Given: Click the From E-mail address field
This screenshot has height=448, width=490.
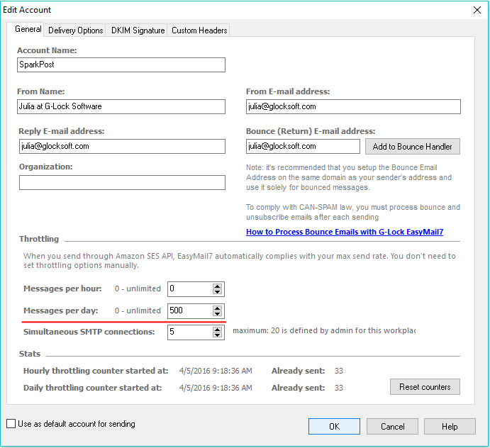Looking at the screenshot, I should tap(353, 106).
